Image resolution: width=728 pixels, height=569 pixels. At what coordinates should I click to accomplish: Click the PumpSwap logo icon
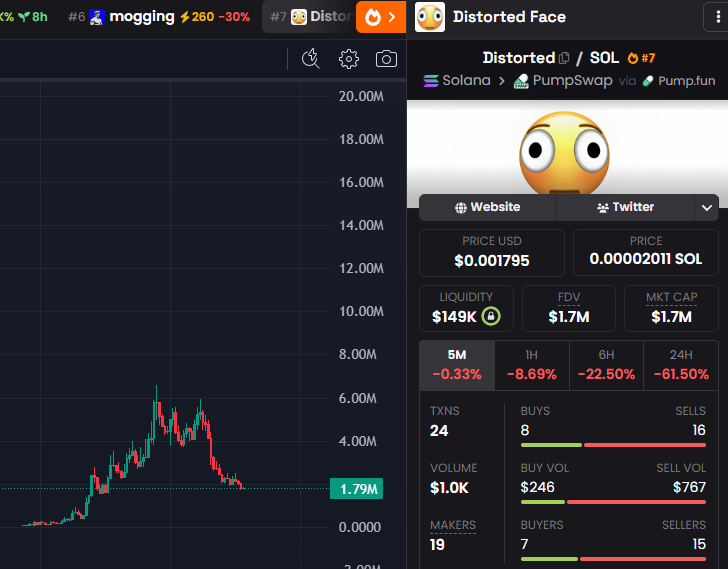(521, 81)
